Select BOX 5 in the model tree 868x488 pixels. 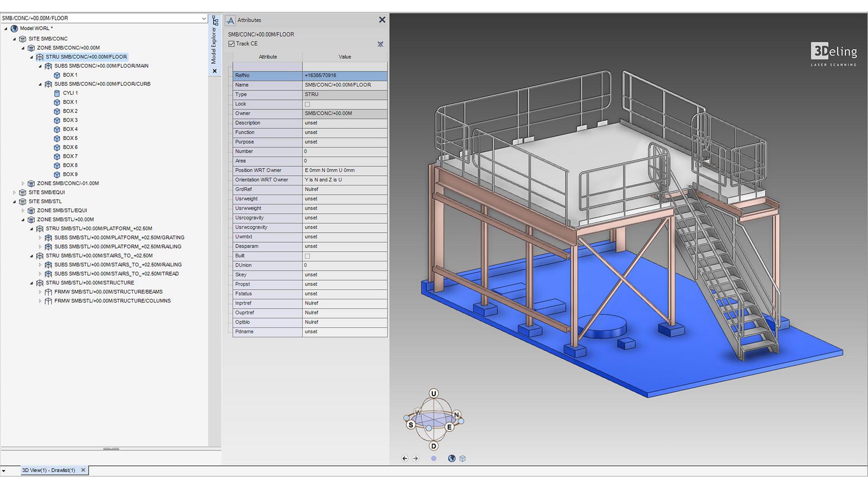coord(70,138)
